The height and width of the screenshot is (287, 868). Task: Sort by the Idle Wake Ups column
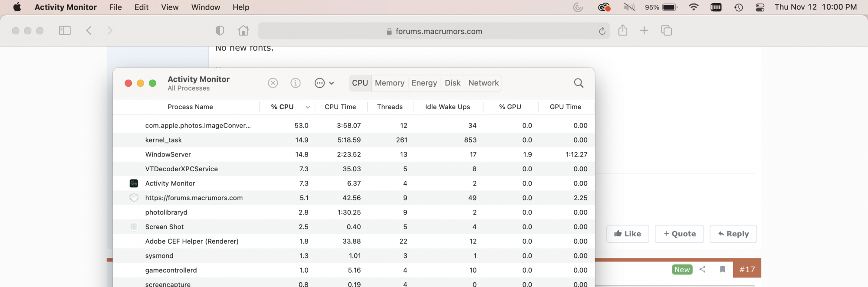click(x=447, y=107)
